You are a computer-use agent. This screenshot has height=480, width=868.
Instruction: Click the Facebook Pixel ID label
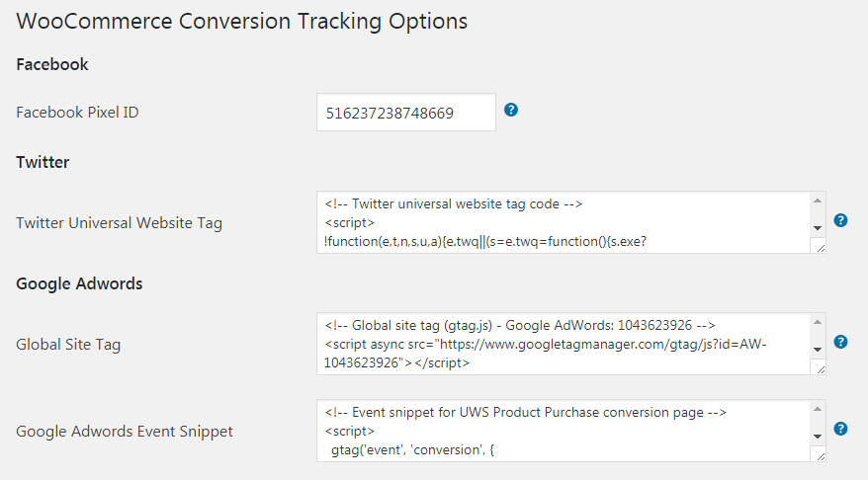coord(77,113)
